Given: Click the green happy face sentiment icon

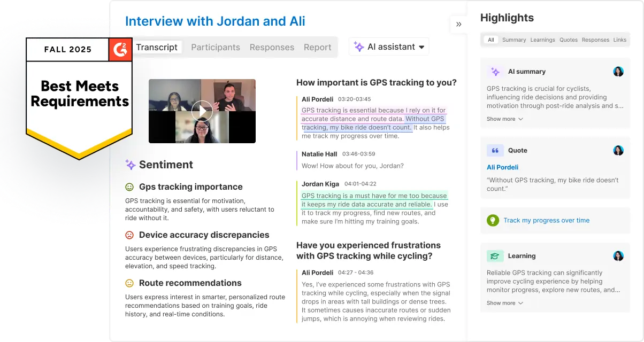Looking at the screenshot, I should tap(129, 187).
